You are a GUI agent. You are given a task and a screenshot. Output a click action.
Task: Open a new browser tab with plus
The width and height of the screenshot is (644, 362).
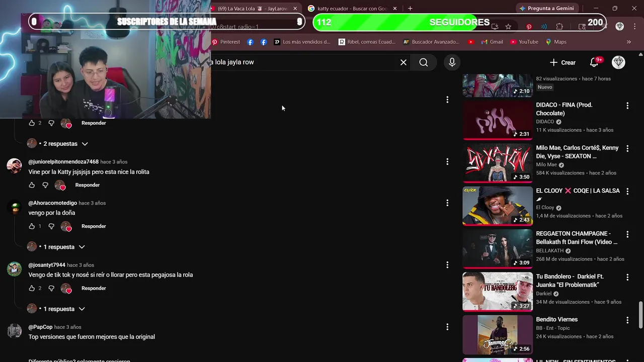click(410, 9)
